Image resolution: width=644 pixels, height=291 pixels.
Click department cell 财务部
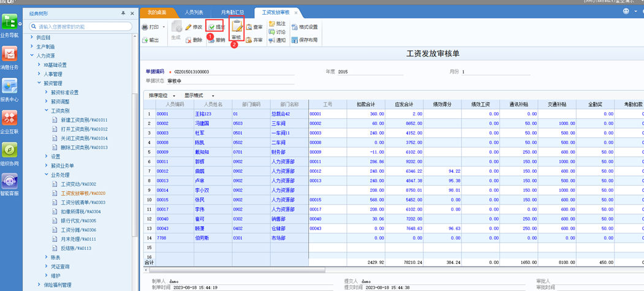[289, 151]
